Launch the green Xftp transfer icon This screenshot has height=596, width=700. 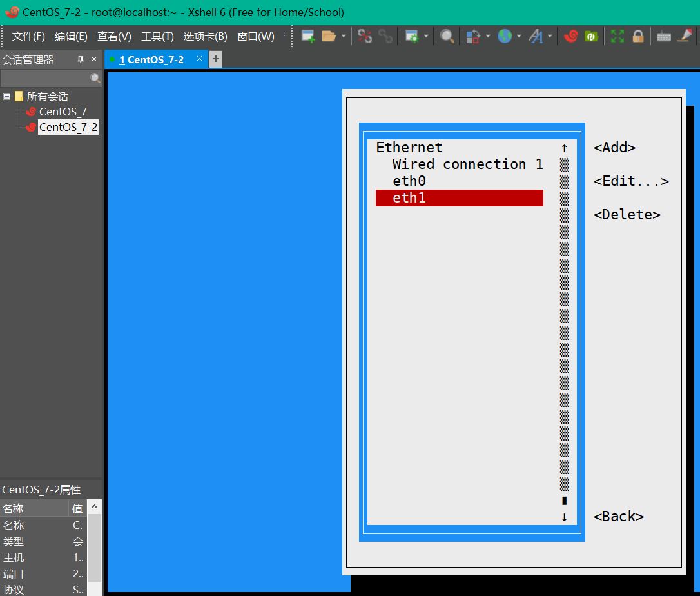pyautogui.click(x=591, y=36)
